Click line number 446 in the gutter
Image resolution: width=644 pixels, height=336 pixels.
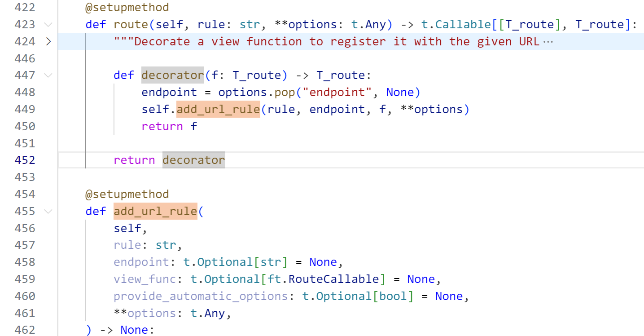click(x=25, y=58)
